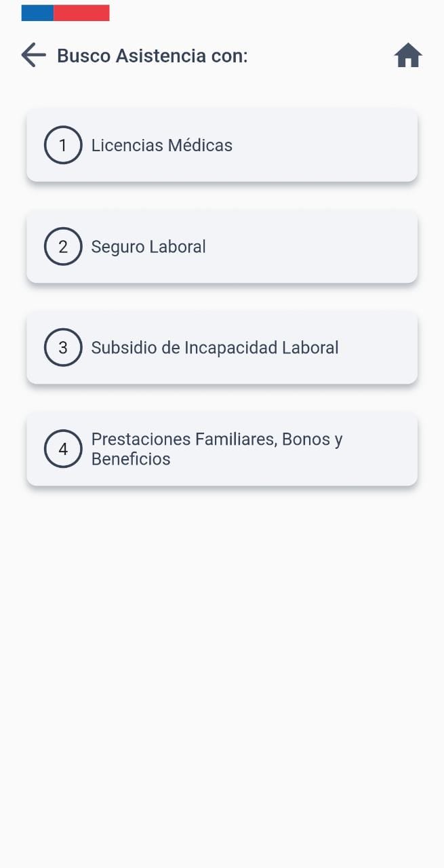The width and height of the screenshot is (444, 868).
Task: Click the red portion of the flag banner
Action: [81, 12]
